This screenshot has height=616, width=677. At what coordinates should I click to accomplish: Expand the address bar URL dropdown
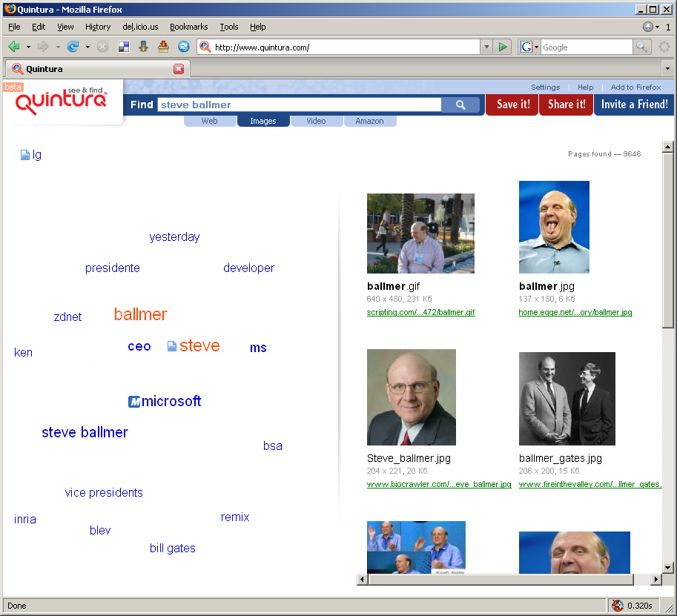486,47
